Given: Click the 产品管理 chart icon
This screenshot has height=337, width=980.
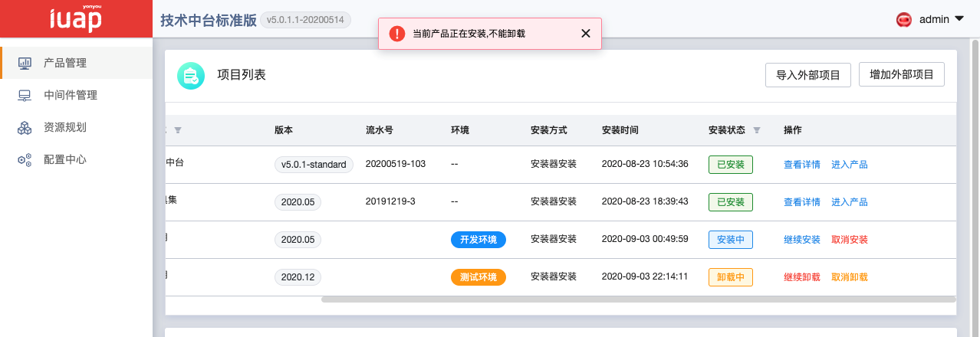Looking at the screenshot, I should (x=25, y=63).
